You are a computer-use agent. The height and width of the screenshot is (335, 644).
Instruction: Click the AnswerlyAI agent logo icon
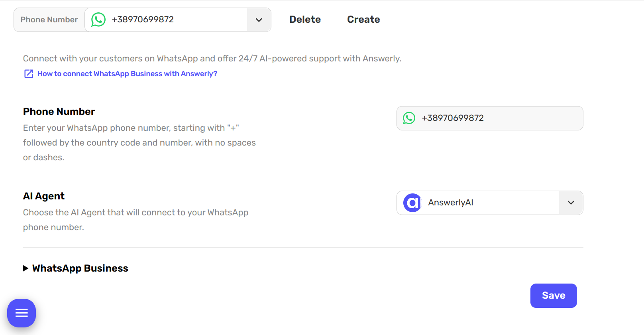click(412, 203)
